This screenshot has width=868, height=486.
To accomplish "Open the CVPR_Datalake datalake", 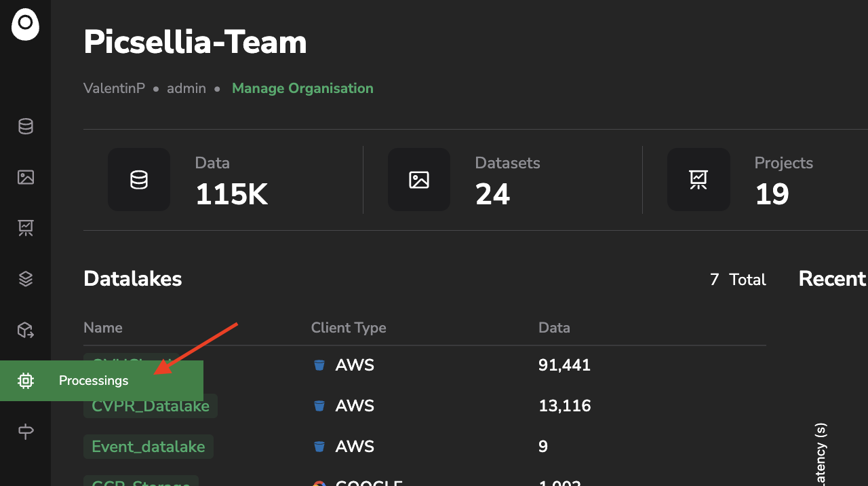I will point(151,406).
